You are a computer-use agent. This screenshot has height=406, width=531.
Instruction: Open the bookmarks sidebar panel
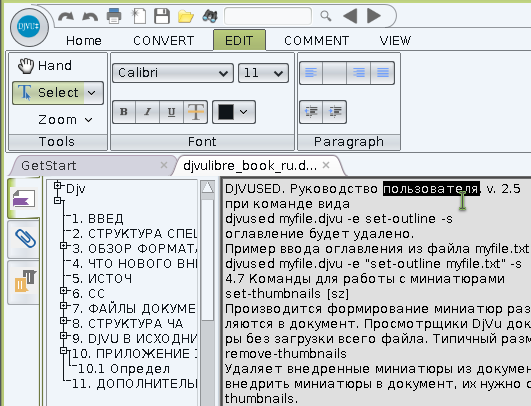(x=23, y=199)
